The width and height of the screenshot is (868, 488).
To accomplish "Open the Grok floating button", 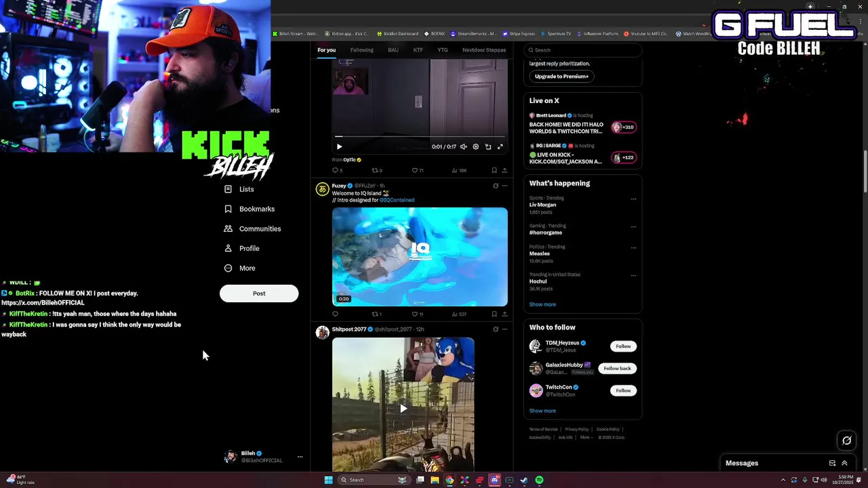I will (x=847, y=441).
